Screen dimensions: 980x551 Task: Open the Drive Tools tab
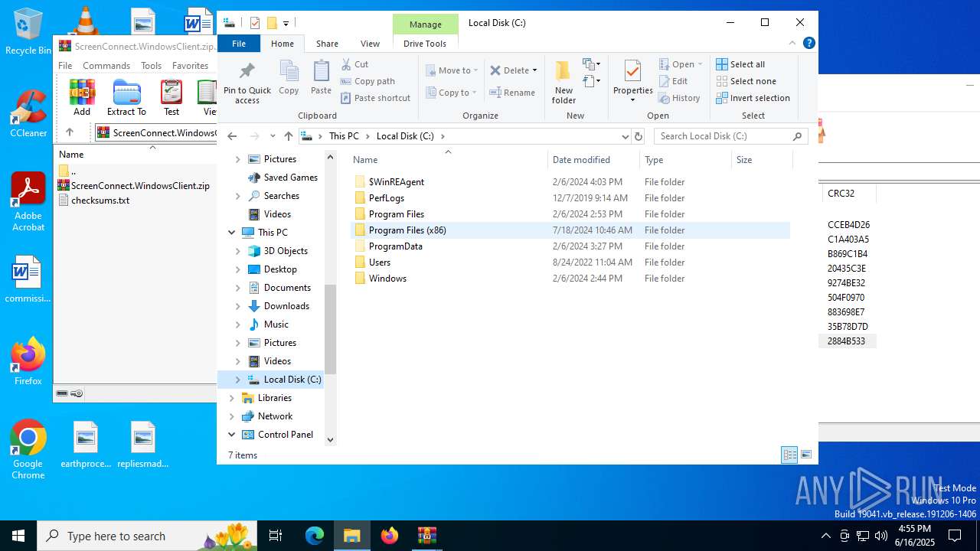point(425,44)
